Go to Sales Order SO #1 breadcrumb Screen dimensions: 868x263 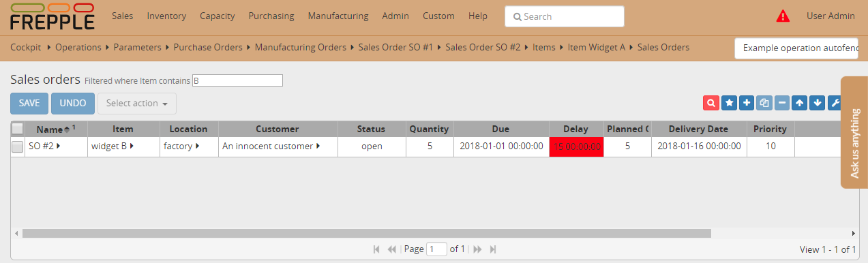[x=395, y=48]
